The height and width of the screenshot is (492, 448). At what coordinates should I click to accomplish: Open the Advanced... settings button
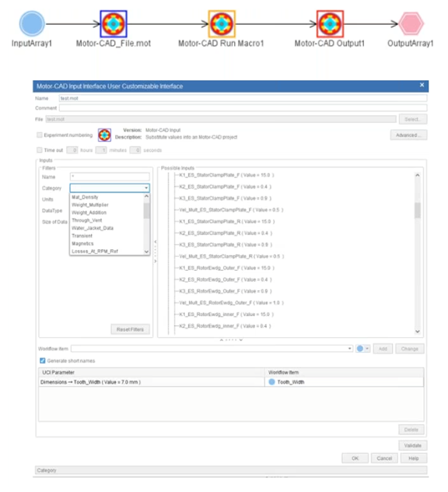click(x=408, y=135)
